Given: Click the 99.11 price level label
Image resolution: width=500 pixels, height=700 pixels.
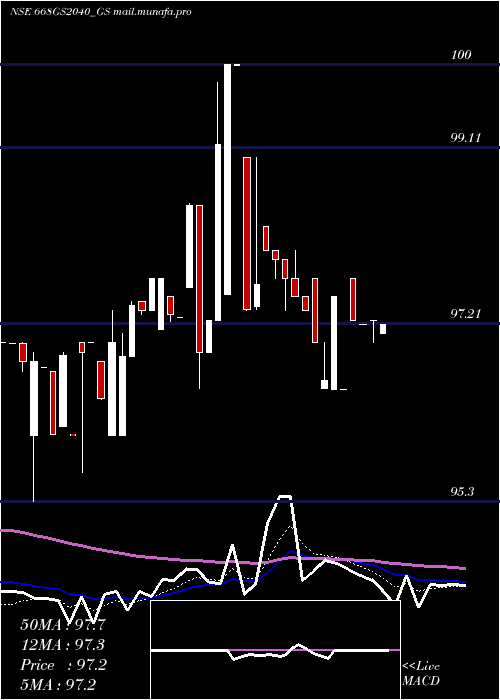Looking at the screenshot, I should click(x=466, y=138).
